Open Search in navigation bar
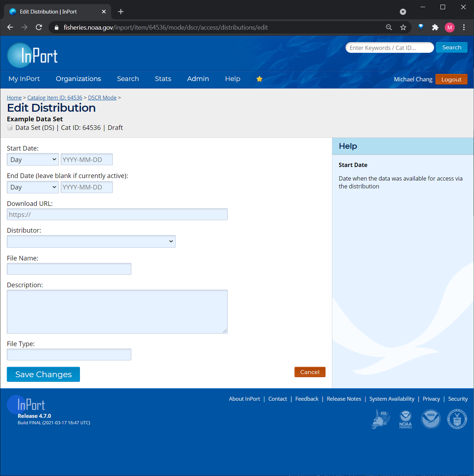The height and width of the screenshot is (476, 474). 128,79
